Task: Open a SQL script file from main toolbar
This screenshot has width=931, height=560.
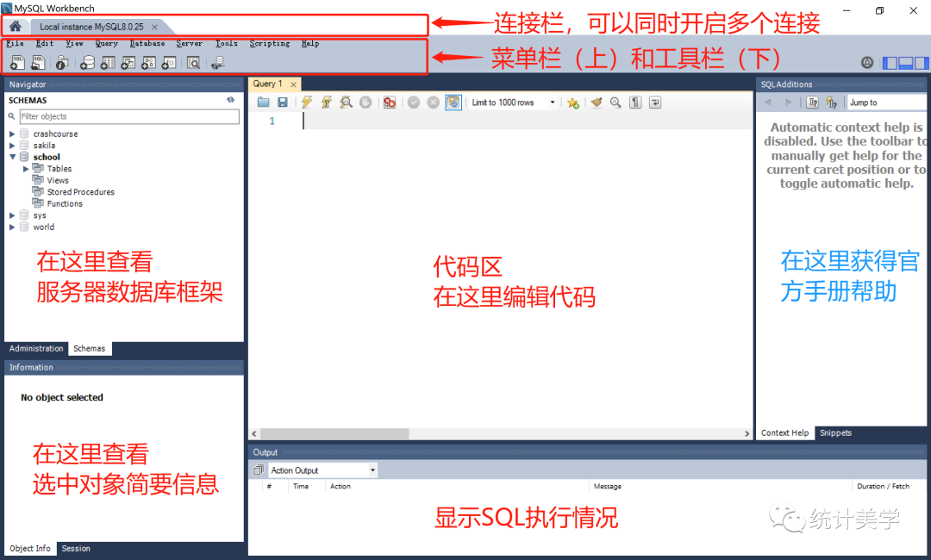Action: (x=38, y=62)
